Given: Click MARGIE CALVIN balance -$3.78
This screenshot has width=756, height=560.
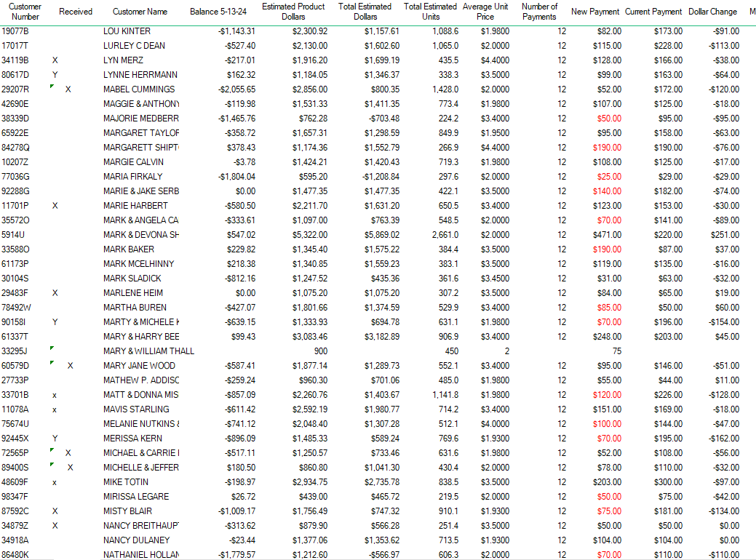Looking at the screenshot, I should [244, 162].
